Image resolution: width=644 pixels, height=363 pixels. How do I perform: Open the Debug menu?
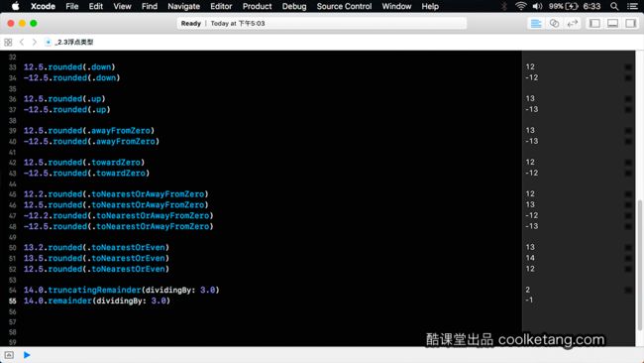294,6
